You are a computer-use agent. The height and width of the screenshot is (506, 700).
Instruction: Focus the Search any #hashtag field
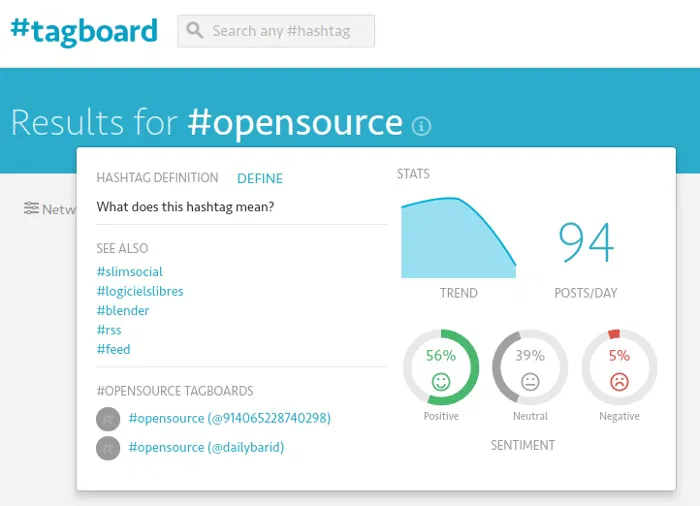(x=276, y=31)
